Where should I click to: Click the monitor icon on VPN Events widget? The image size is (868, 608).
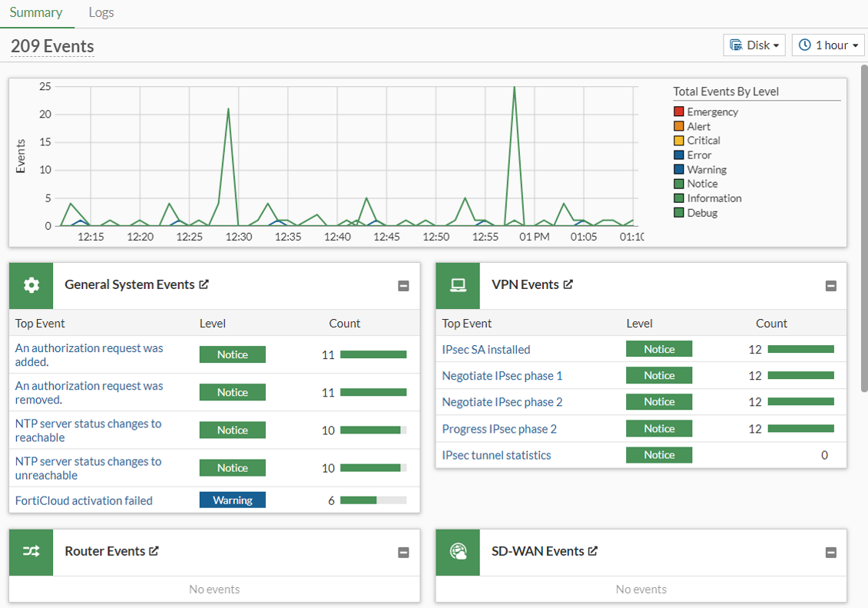tap(458, 284)
